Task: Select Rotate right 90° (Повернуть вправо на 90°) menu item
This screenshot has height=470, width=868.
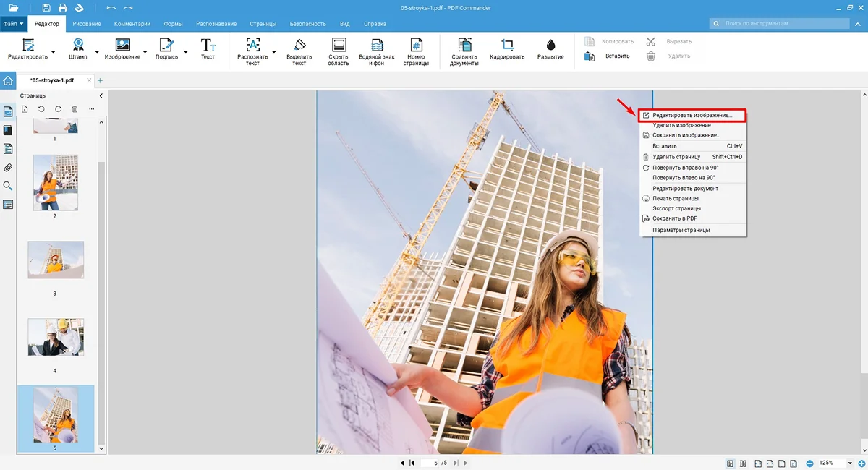Action: [684, 167]
